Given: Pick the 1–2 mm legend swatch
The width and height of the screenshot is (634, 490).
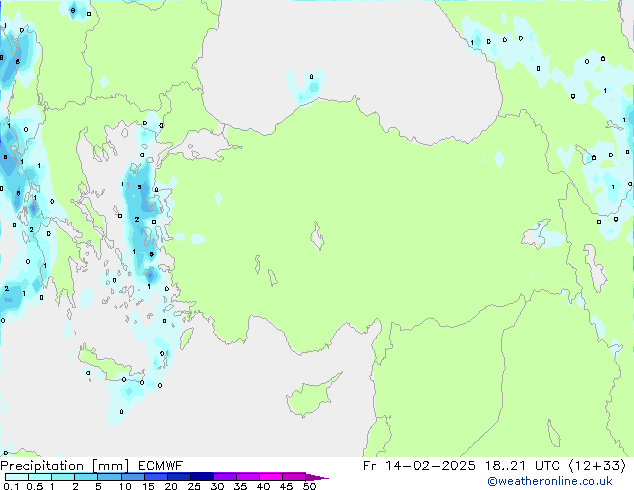Looking at the screenshot, I should coord(63,477).
